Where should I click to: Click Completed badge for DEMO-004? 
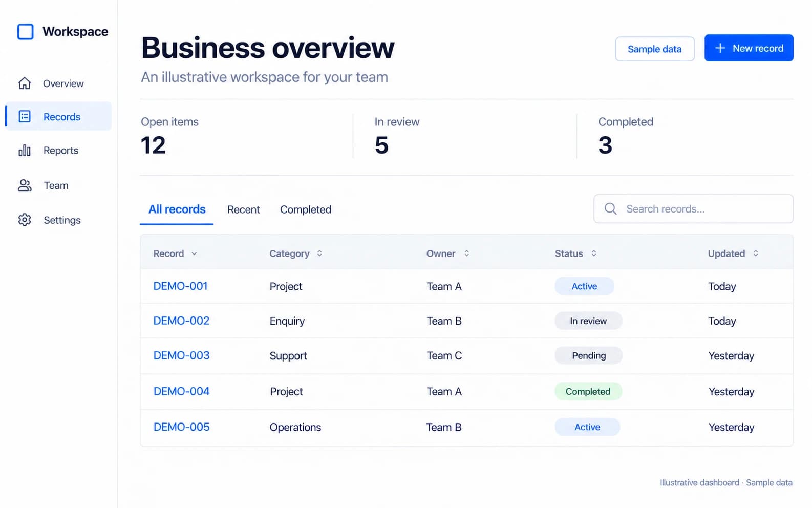(588, 391)
